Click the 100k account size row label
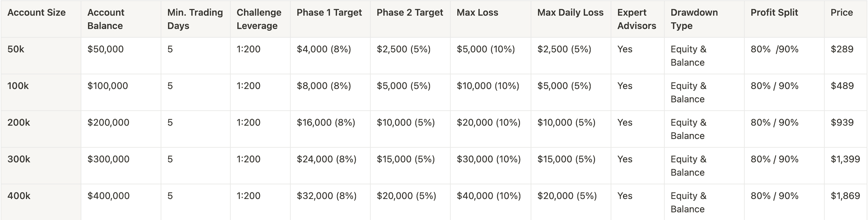 coord(18,86)
